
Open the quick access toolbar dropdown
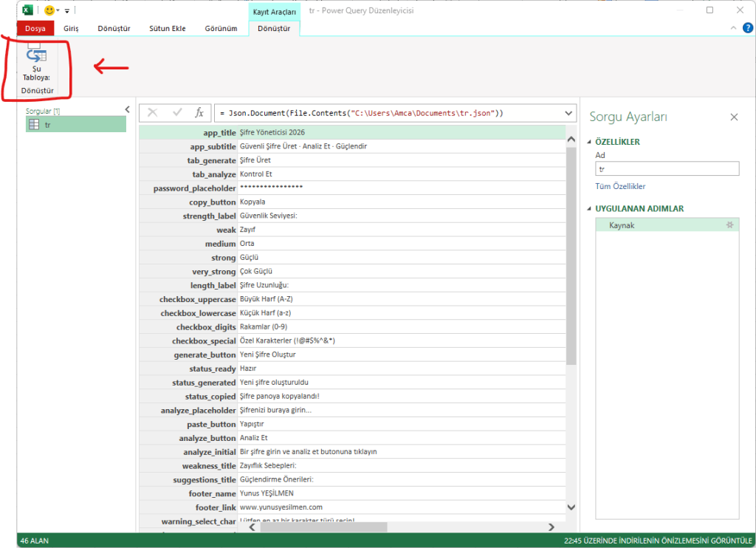(67, 10)
